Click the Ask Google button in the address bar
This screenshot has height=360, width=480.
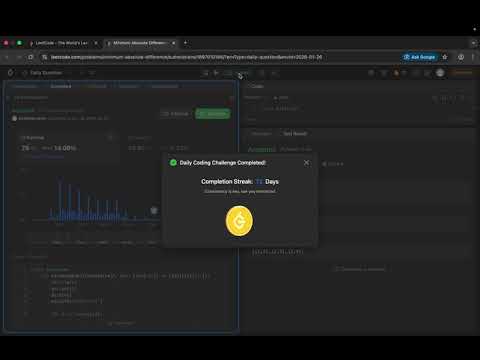coord(420,57)
